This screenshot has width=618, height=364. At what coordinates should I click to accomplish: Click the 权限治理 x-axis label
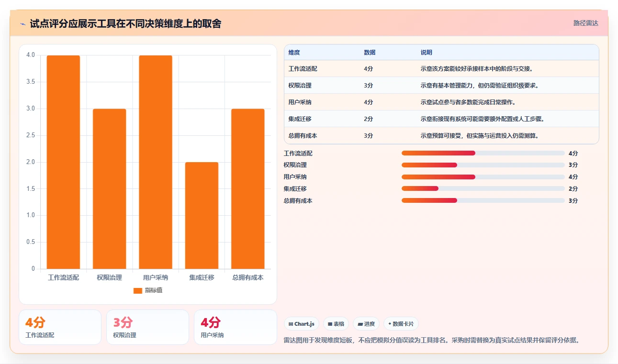(109, 277)
